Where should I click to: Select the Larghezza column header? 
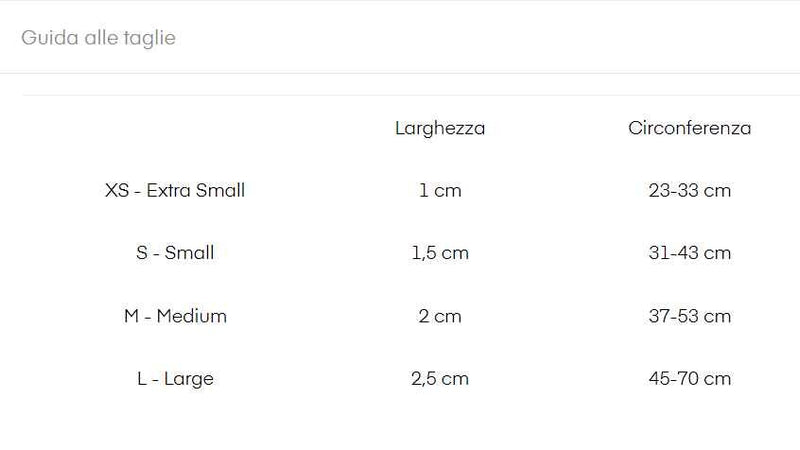pyautogui.click(x=440, y=128)
